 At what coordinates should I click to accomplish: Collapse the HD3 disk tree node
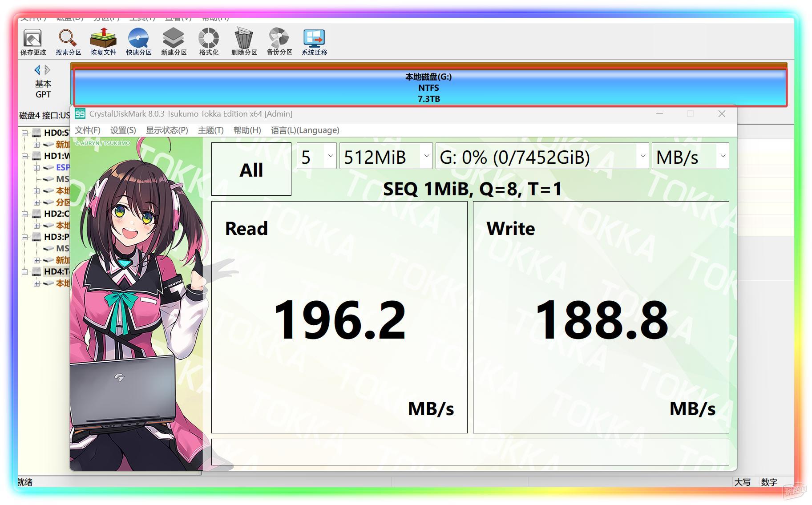[25, 237]
